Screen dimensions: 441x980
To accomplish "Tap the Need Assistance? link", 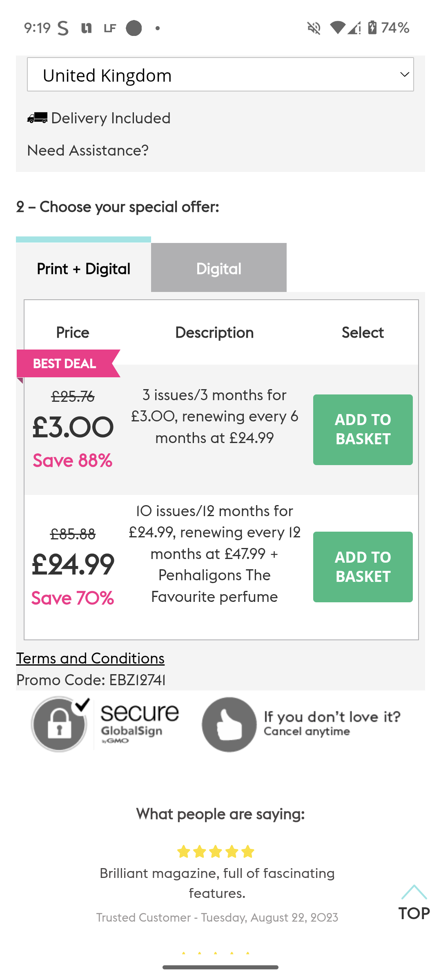I will point(88,150).
